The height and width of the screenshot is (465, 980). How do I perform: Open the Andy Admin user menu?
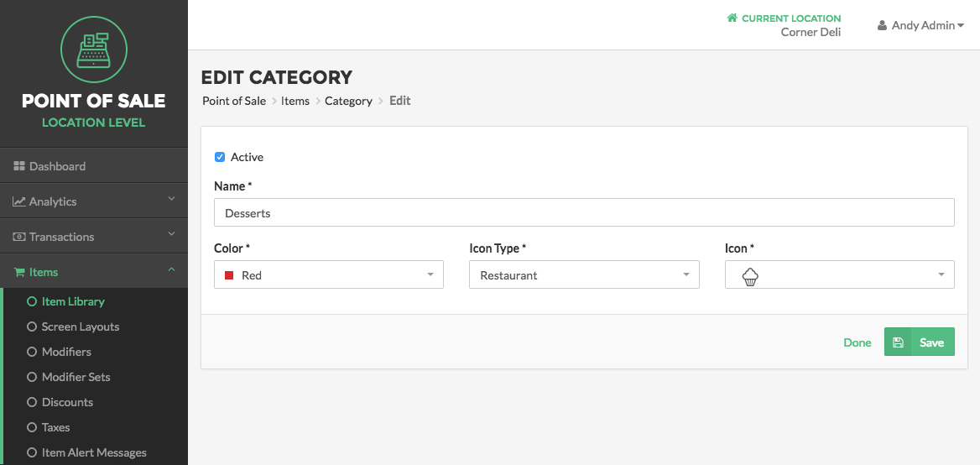[920, 26]
